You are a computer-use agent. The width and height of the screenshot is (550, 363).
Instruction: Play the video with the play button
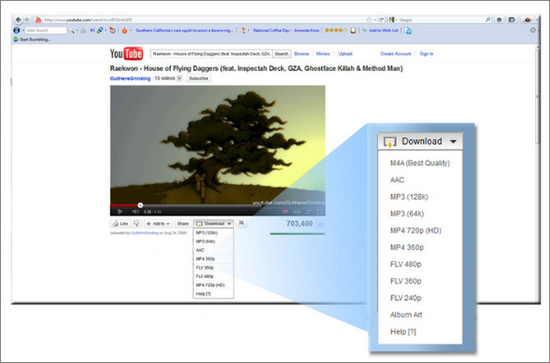(x=120, y=211)
